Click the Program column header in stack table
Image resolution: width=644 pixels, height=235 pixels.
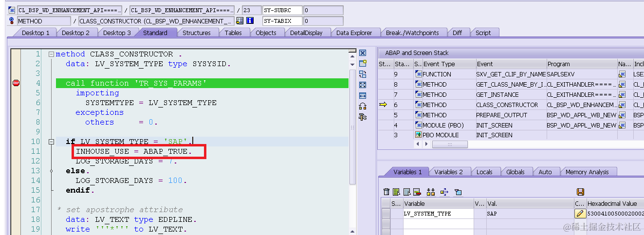(582, 64)
